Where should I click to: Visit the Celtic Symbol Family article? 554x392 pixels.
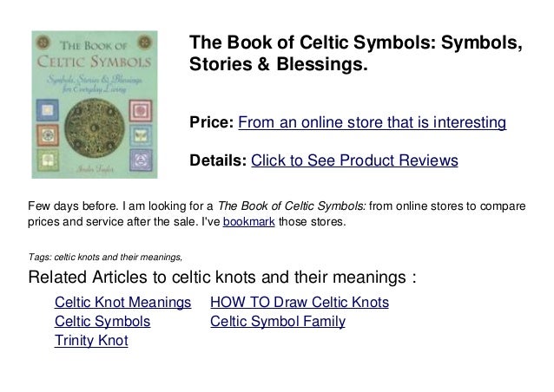click(278, 322)
